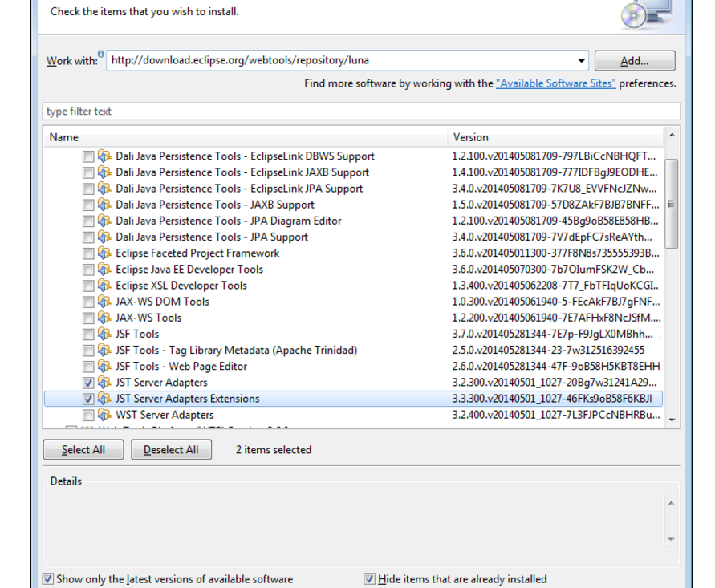Focus the type filter text field
This screenshot has width=715, height=588.
(361, 112)
